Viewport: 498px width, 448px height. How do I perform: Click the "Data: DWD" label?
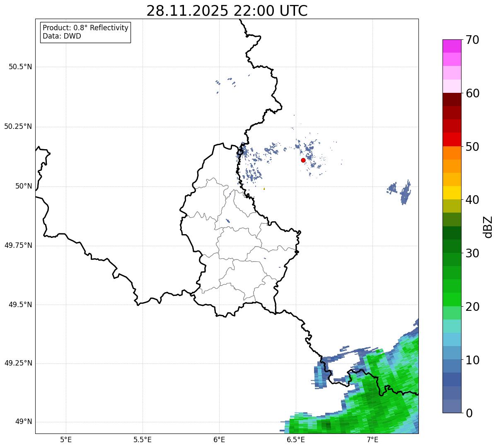pyautogui.click(x=62, y=36)
